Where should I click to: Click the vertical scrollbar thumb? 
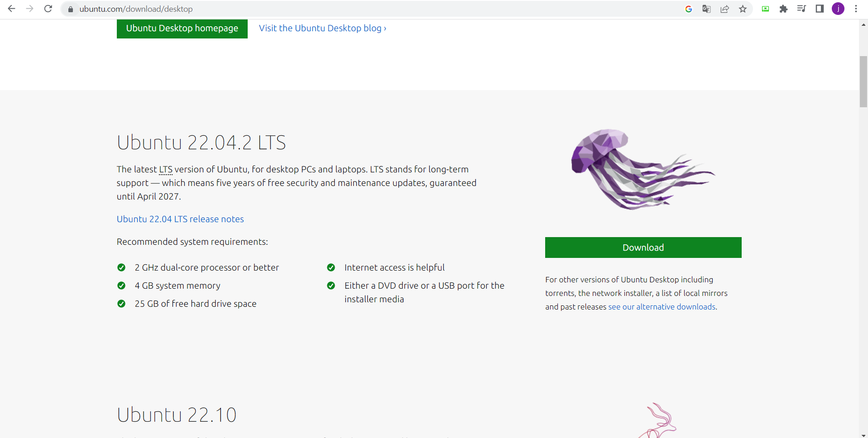[863, 81]
